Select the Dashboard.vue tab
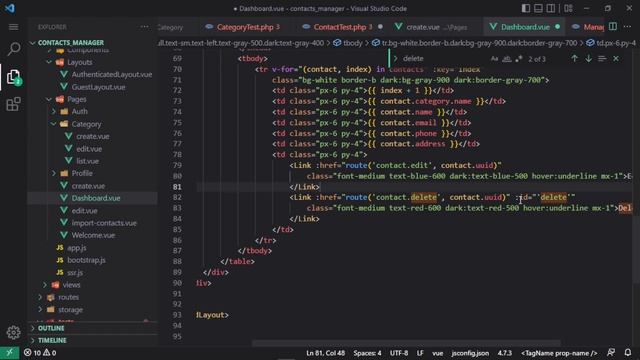The width and height of the screenshot is (640, 360). (525, 27)
